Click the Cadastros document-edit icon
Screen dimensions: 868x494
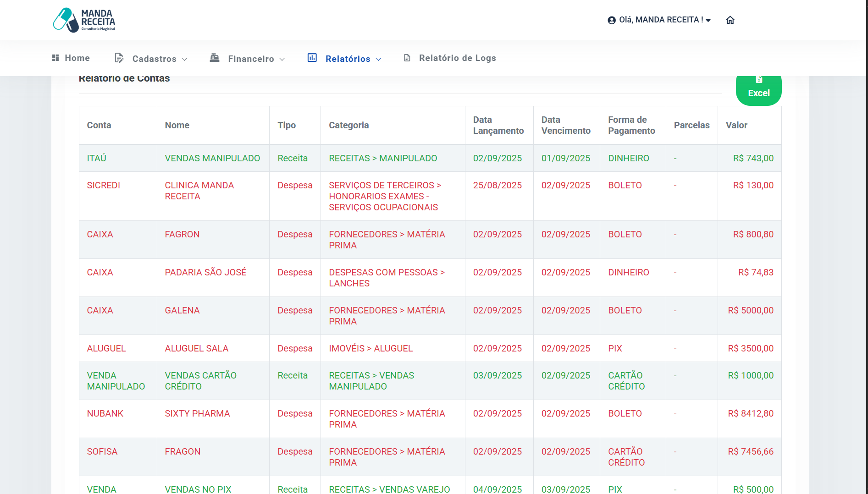119,58
